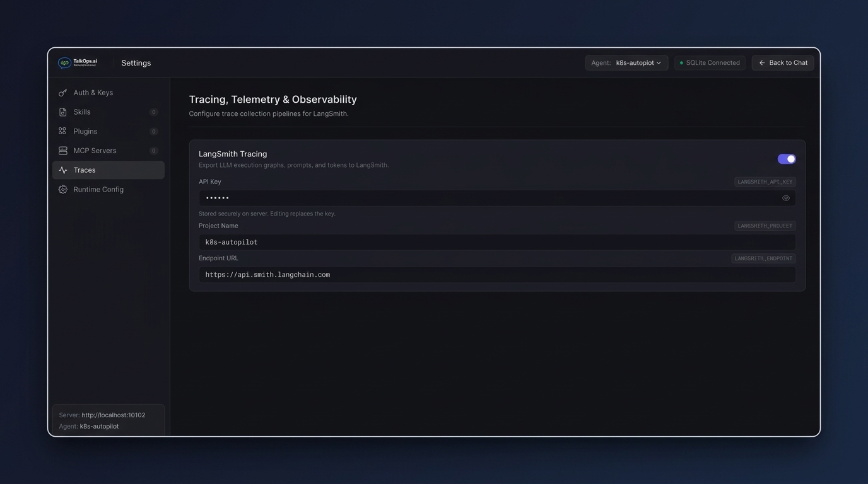Click 'Configure trace collection pipelines' subtitle
Screen dimensions: 868x484
[269, 114]
